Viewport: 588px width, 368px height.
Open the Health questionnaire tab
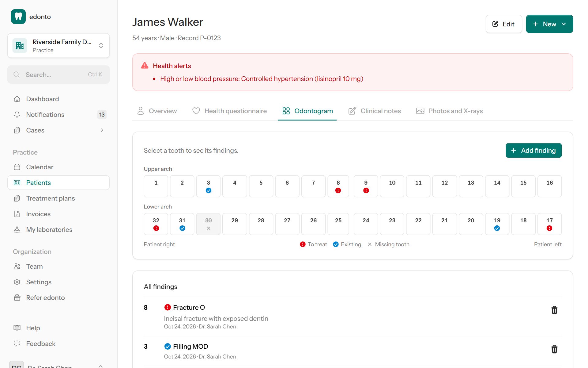tap(229, 111)
